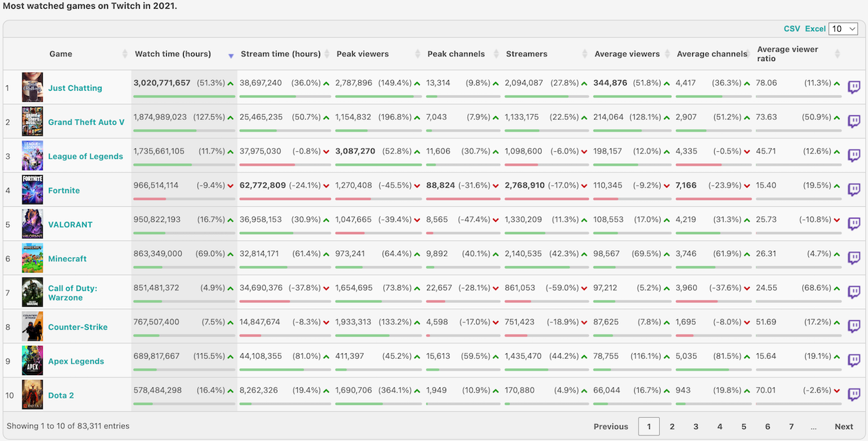Download the table as CSV
Image resolution: width=868 pixels, height=441 pixels.
point(791,28)
